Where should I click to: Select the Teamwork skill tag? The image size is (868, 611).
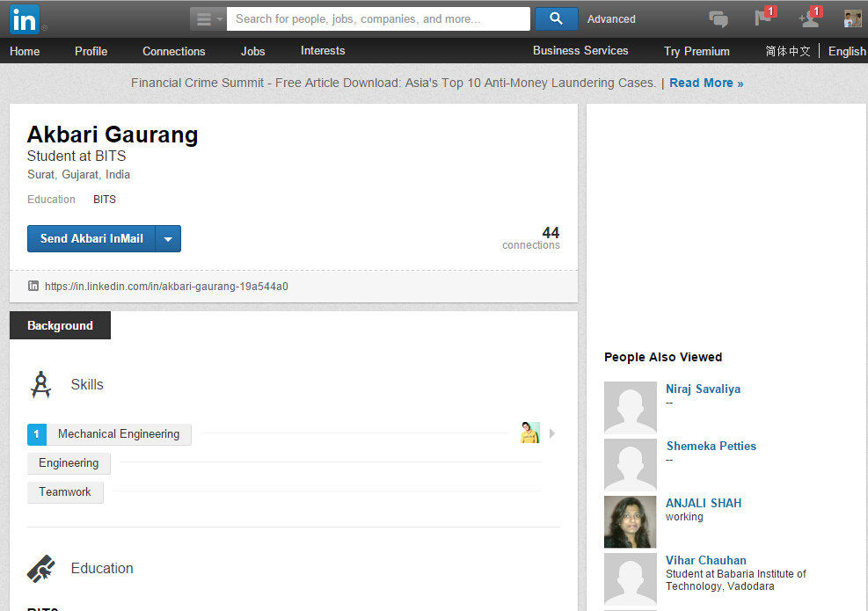pyautogui.click(x=65, y=492)
